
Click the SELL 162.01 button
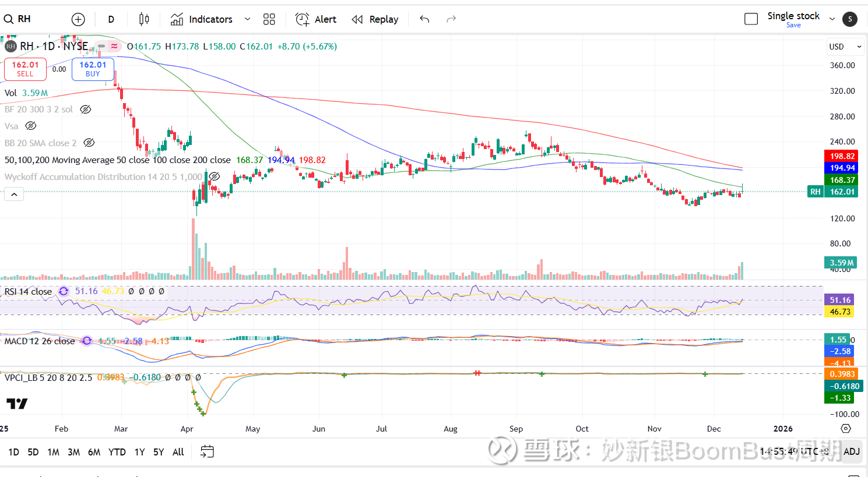pos(25,69)
